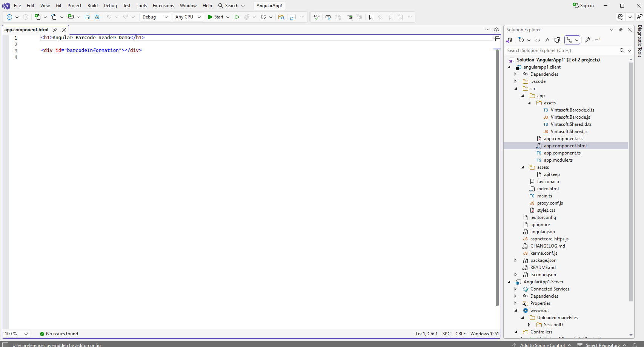Image resolution: width=644 pixels, height=347 pixels.
Task: Open the Build menu
Action: (92, 6)
